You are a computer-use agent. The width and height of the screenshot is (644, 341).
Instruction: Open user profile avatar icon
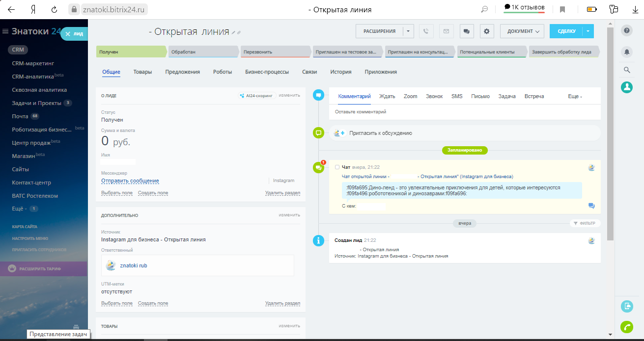coord(627,87)
